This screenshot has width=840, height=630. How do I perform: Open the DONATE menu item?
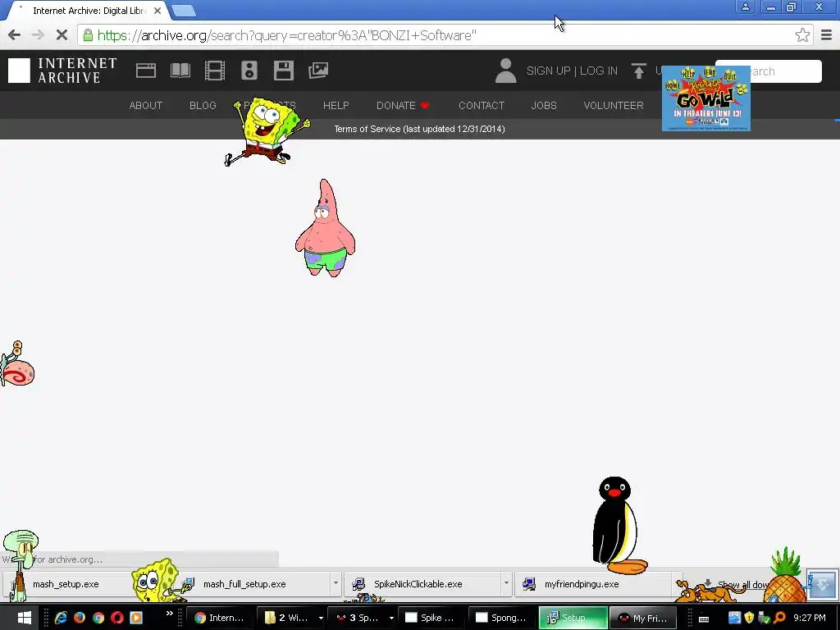(x=403, y=106)
